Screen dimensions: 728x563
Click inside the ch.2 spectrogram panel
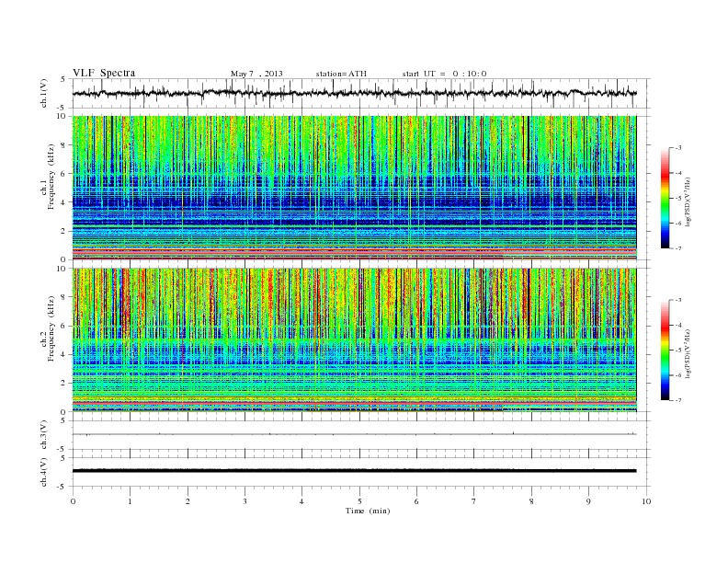pyautogui.click(x=354, y=340)
